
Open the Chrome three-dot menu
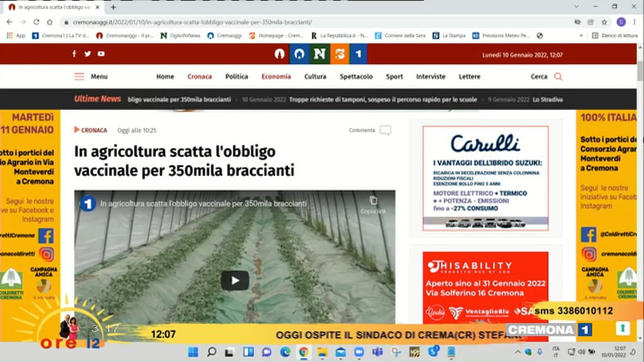pos(635,22)
